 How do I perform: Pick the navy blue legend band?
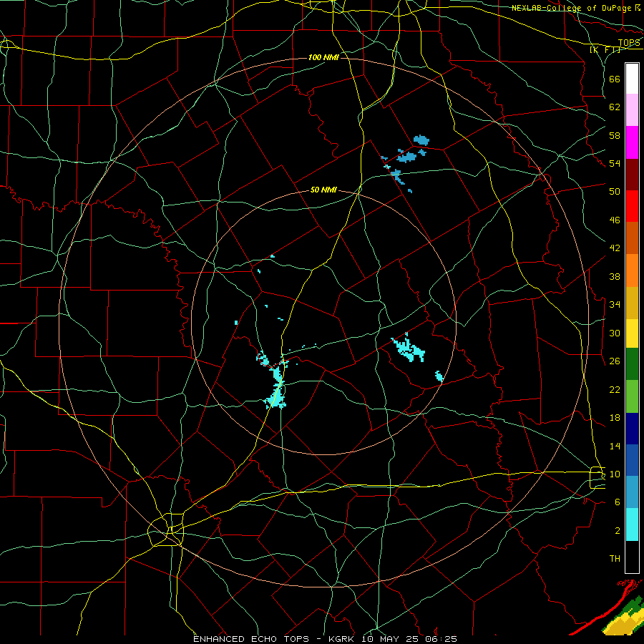point(632,429)
